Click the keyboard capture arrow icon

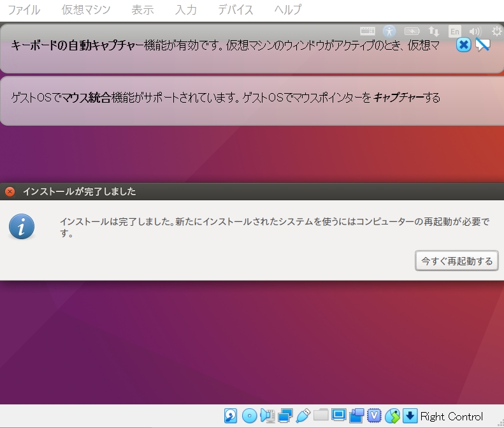pyautogui.click(x=410, y=416)
